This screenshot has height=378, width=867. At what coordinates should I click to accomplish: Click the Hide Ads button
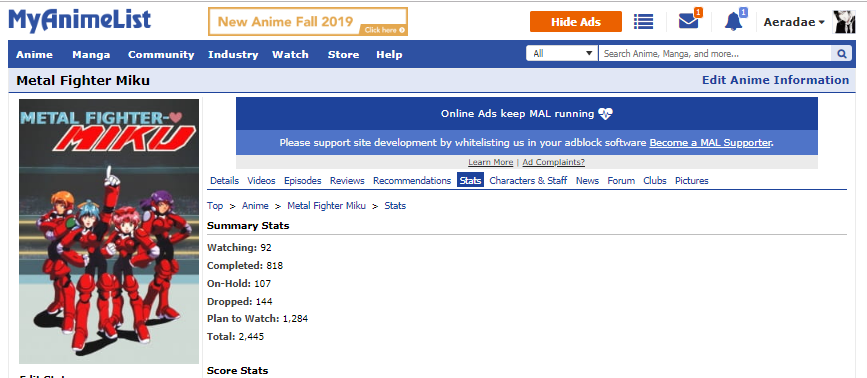coord(576,22)
